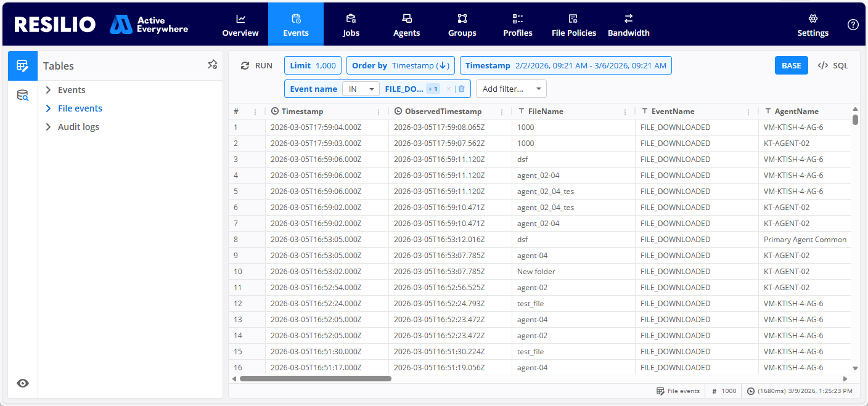Open the IN operator dropdown
868x406 pixels.
click(x=361, y=89)
